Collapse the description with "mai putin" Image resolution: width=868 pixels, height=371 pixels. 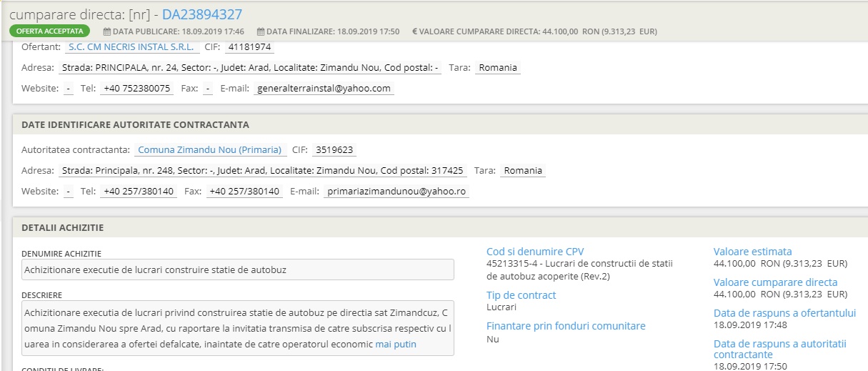(x=395, y=344)
